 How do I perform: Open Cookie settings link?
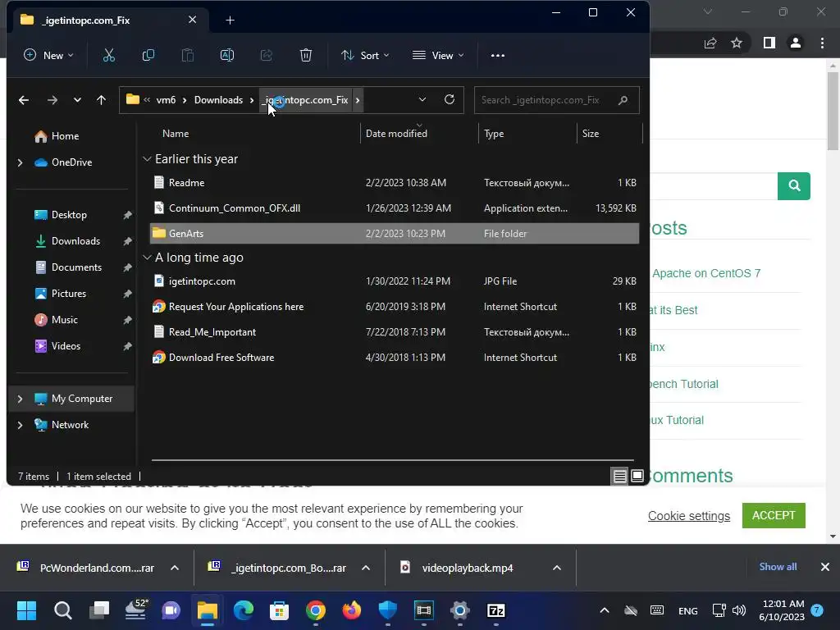689,516
